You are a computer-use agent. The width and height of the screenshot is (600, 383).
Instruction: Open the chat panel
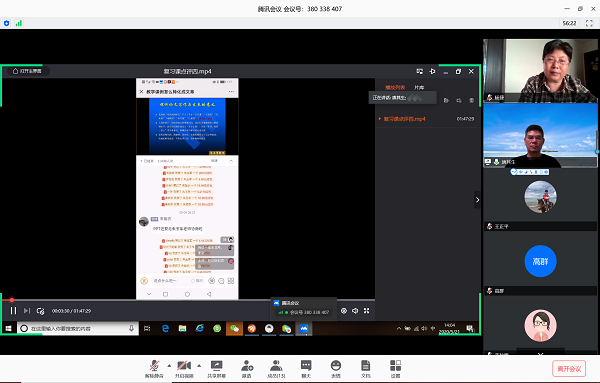pos(306,368)
